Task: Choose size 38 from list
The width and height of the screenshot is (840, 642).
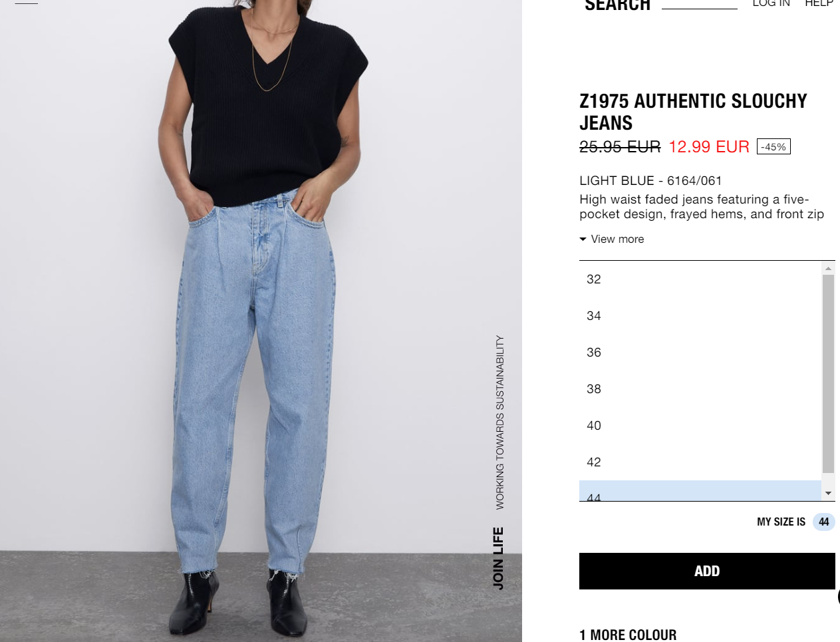Action: coord(700,389)
